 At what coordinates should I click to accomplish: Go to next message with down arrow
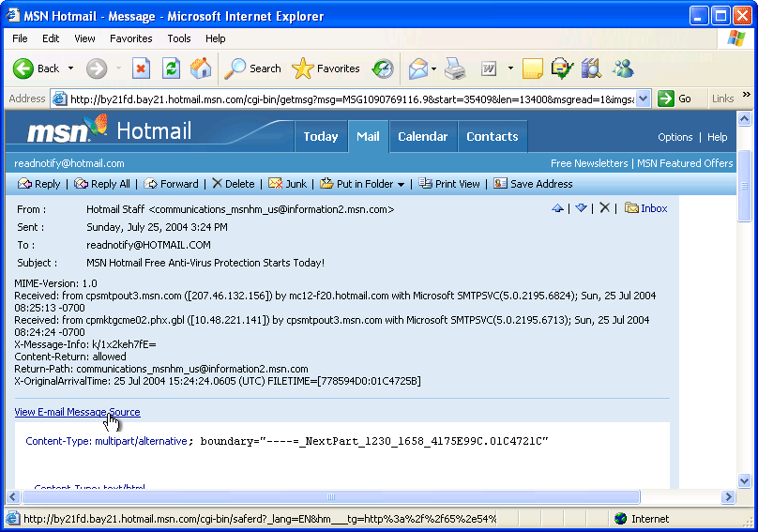[x=581, y=208]
